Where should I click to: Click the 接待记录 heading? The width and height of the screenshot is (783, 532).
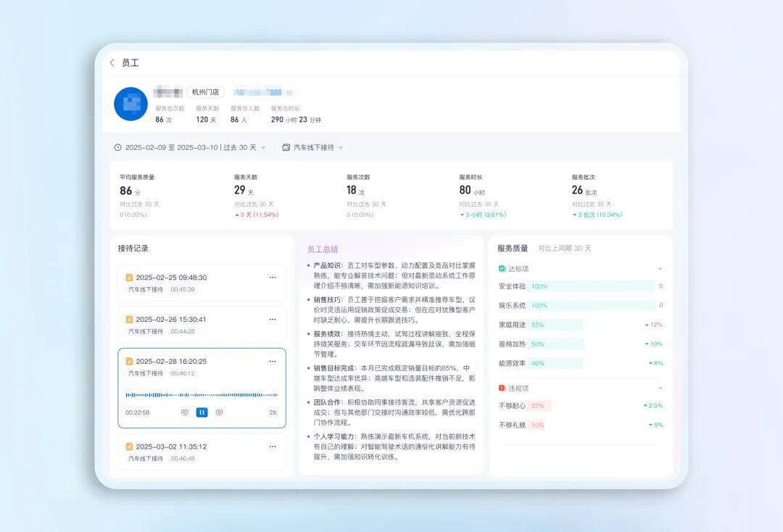click(133, 249)
